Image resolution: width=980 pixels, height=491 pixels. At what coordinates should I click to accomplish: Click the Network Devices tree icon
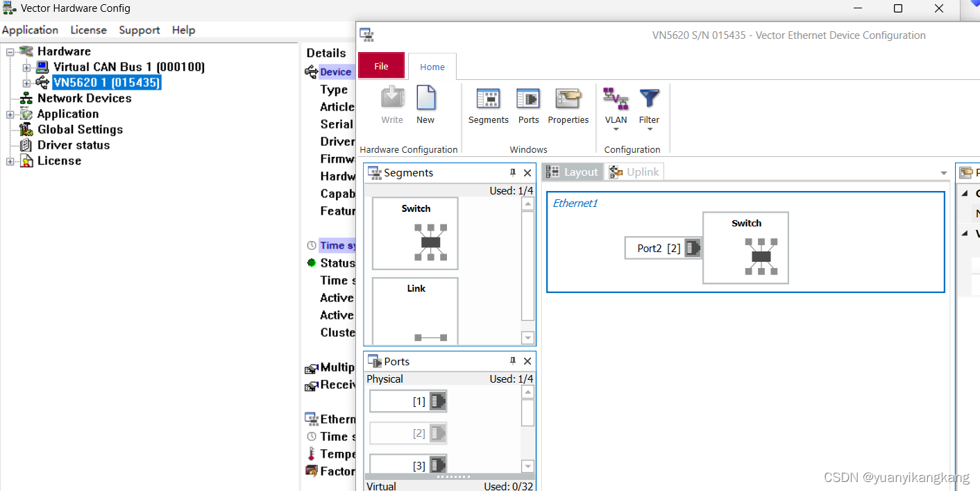[26, 99]
